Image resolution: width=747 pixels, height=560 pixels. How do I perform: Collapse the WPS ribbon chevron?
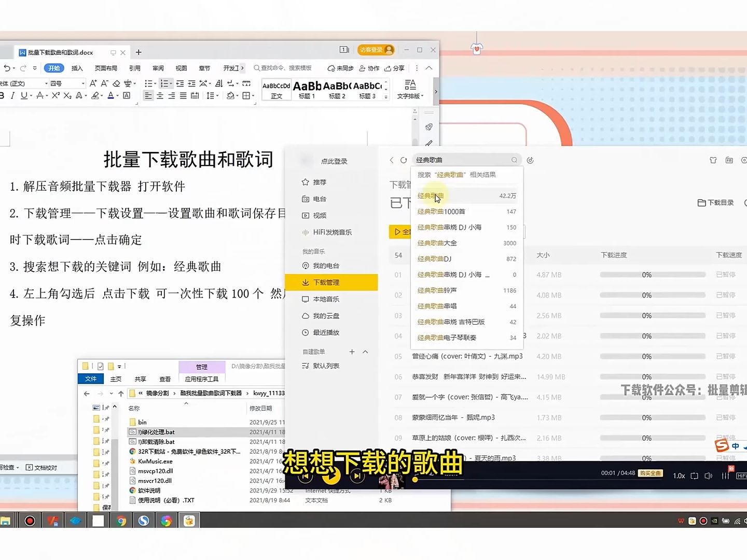[429, 68]
